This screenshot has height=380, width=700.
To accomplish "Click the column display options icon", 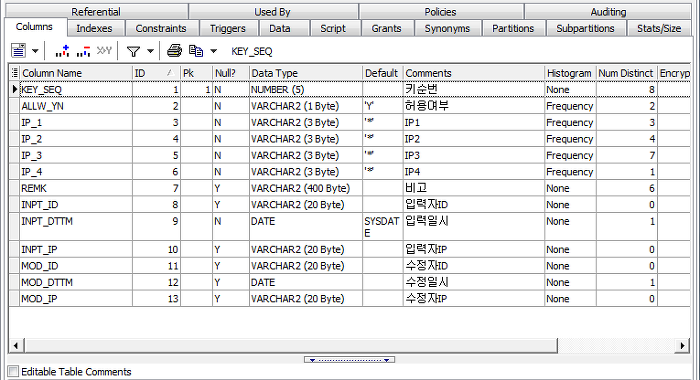I will 18,51.
